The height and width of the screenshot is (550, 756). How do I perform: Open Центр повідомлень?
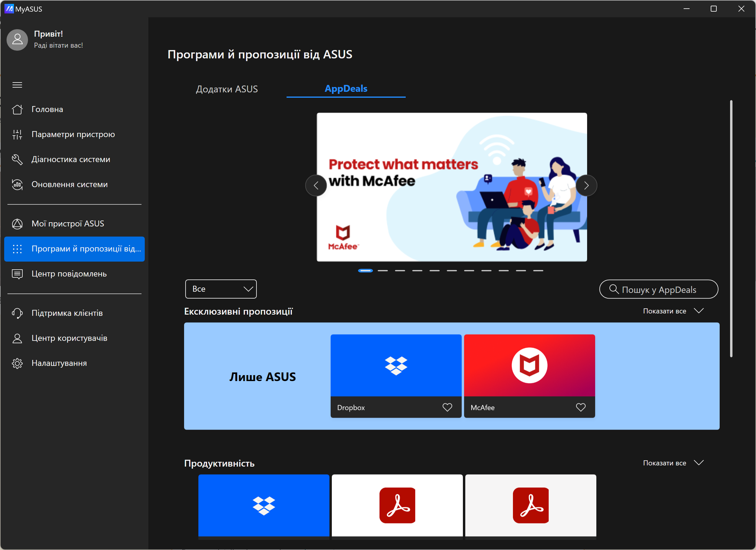[x=74, y=274]
